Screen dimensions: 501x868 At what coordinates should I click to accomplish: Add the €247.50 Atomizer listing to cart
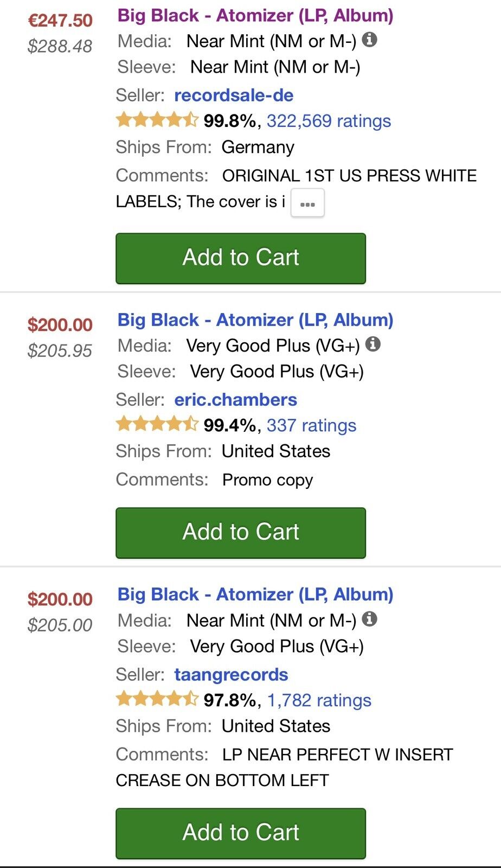[x=241, y=258]
